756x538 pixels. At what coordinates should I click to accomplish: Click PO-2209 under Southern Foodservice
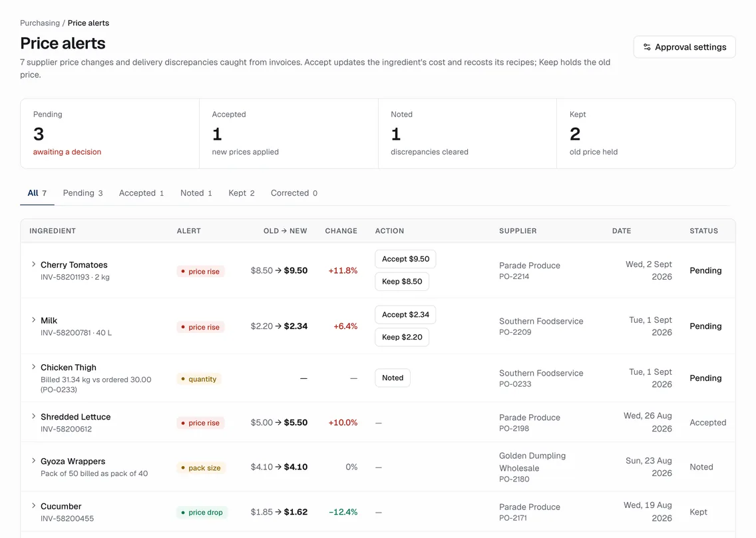(515, 332)
